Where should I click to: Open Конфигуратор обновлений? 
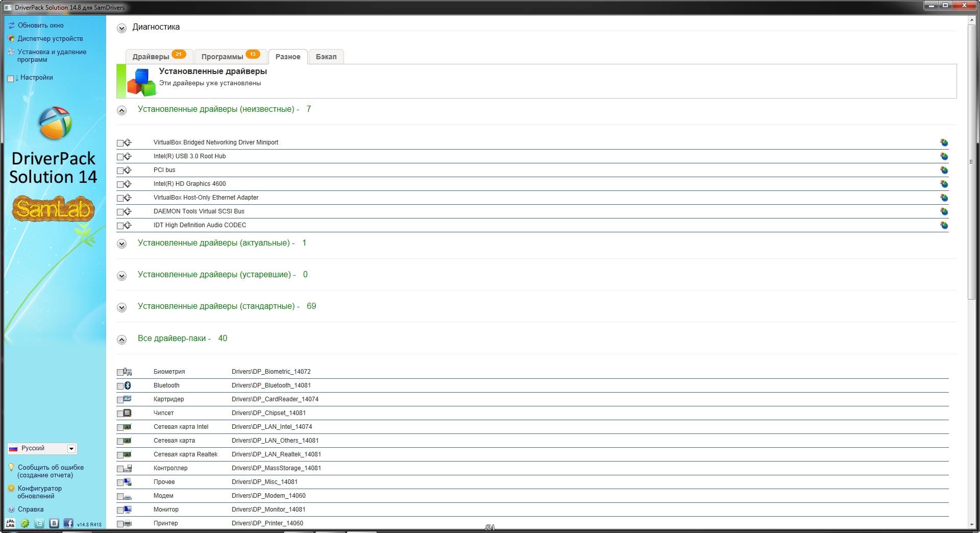39,492
